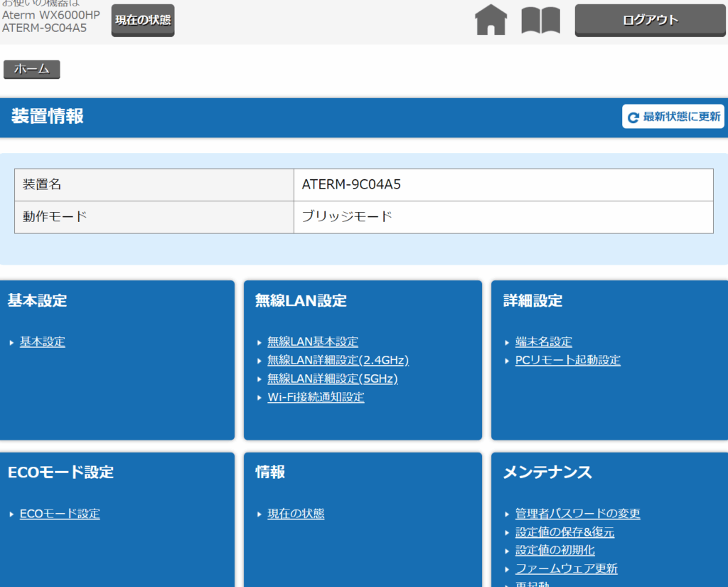Refresh with 最新状態に更新 button
The width and height of the screenshot is (728, 587).
point(673,116)
